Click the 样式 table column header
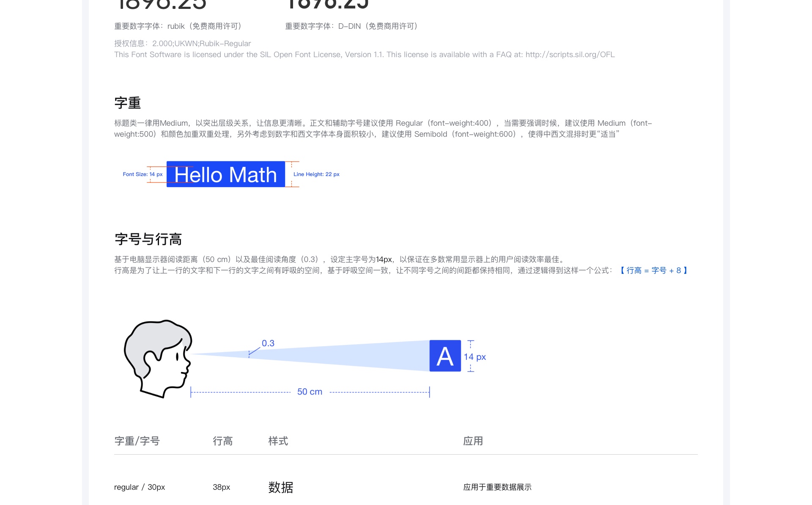The height and width of the screenshot is (505, 812). [x=278, y=441]
